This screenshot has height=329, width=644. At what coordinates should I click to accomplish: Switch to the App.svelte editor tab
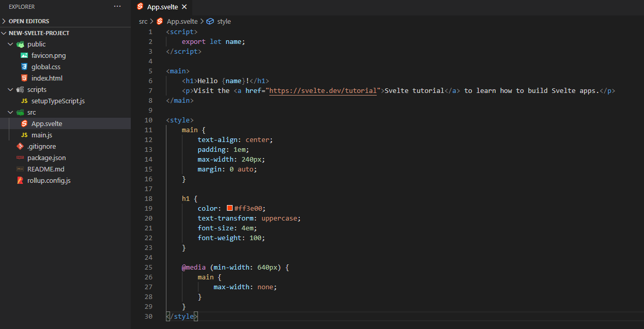tap(162, 7)
